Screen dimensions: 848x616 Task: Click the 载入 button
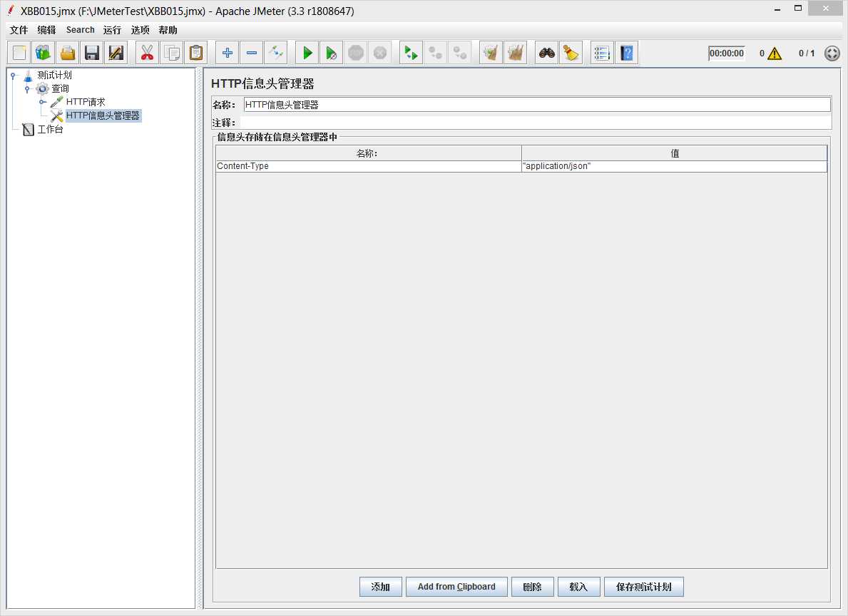coord(578,587)
